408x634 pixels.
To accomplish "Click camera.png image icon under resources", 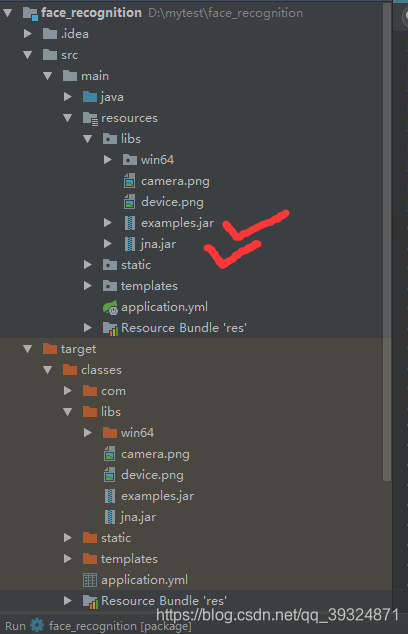I will click(129, 181).
